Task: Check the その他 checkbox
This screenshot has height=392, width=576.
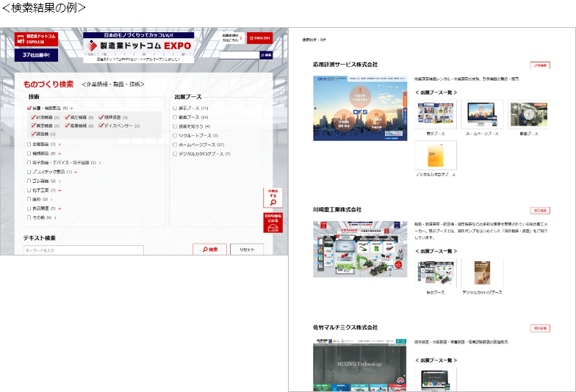Action: coord(29,217)
